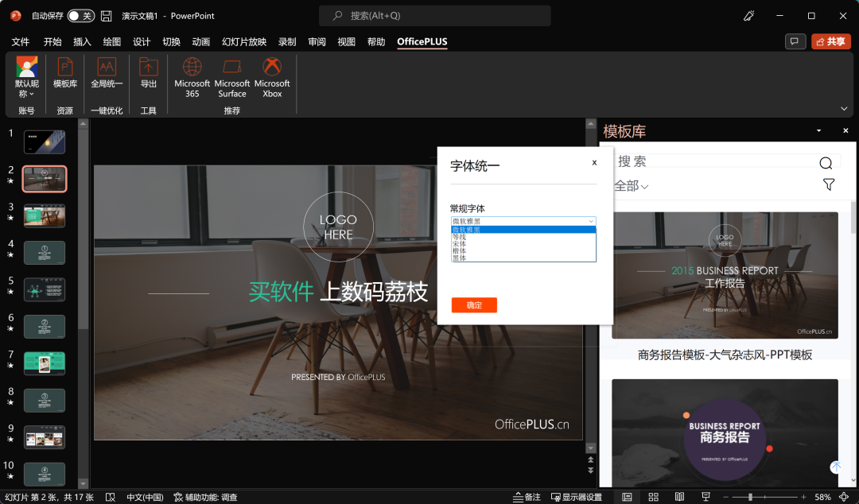Click zoom in plus in status bar
Screen dimensions: 859x504
tap(803, 497)
